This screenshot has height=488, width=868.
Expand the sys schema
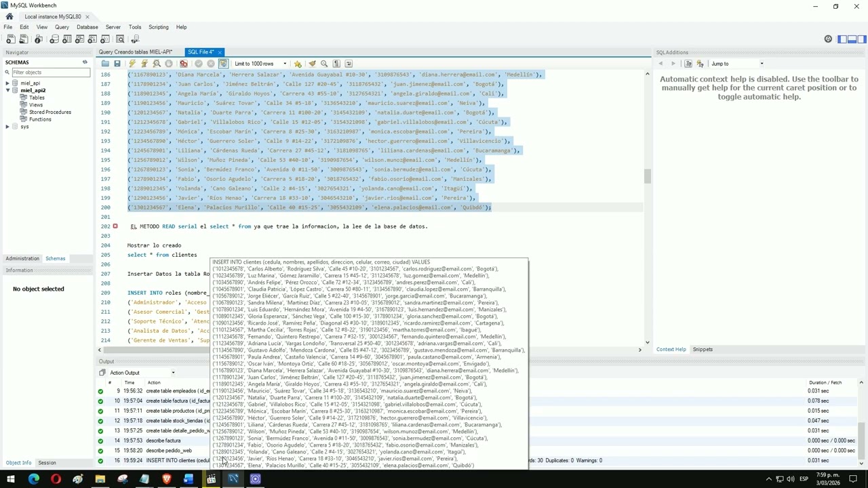pyautogui.click(x=7, y=127)
